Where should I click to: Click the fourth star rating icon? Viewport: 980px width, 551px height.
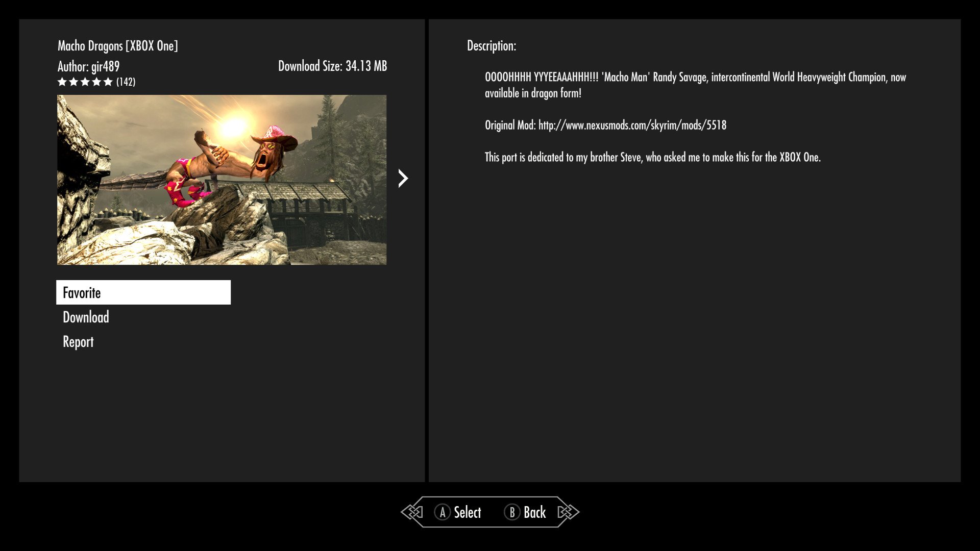(95, 82)
